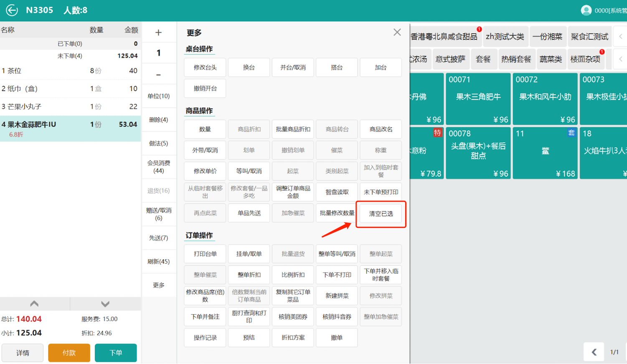Click the 换台 button
The height and width of the screenshot is (364, 627).
coord(249,67)
